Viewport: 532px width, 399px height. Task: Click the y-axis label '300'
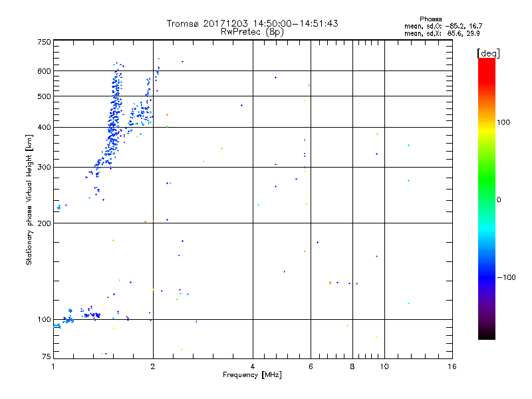pos(44,167)
